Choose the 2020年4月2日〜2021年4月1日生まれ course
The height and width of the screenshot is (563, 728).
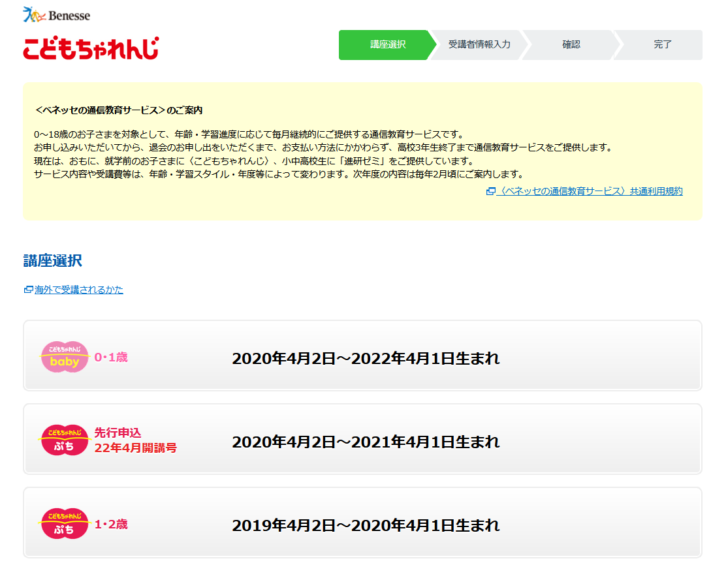pos(362,439)
